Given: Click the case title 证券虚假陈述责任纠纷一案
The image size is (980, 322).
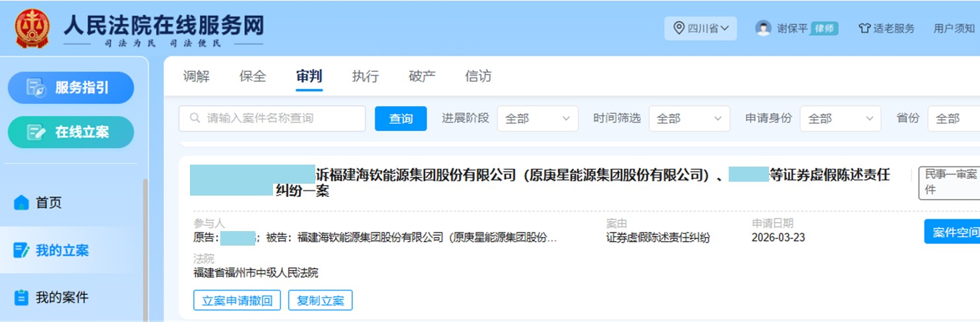Looking at the screenshot, I should pos(540,182).
